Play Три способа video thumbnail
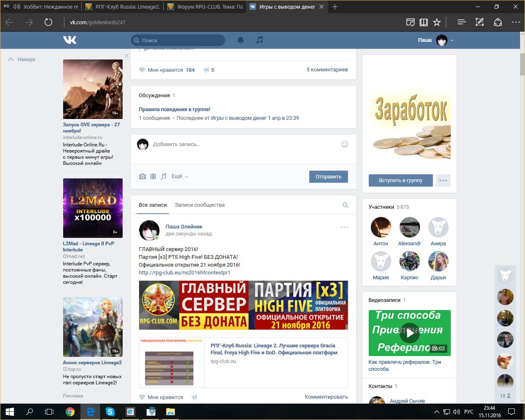Image resolution: width=525 pixels, height=420 pixels. tap(409, 333)
